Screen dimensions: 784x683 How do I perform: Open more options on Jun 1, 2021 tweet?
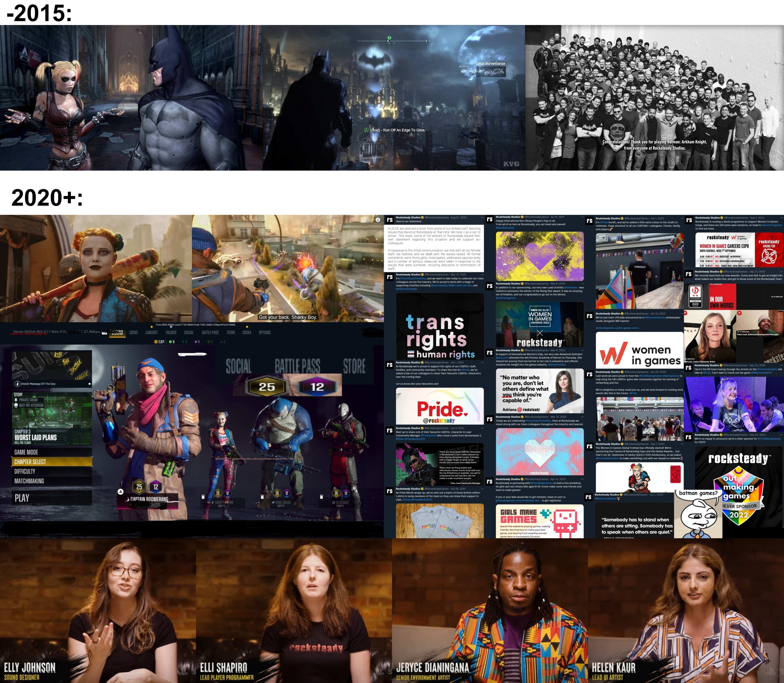pos(482,362)
